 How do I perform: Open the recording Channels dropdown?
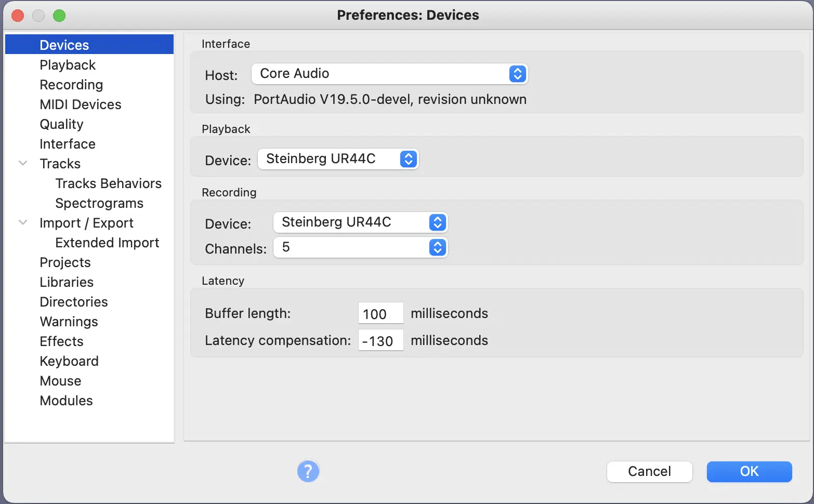coord(360,247)
